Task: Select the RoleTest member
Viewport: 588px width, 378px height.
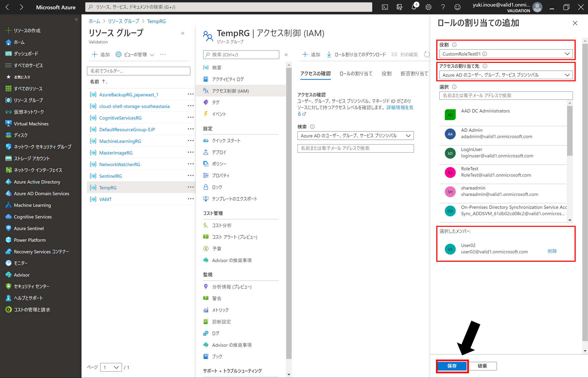Action: (503, 172)
